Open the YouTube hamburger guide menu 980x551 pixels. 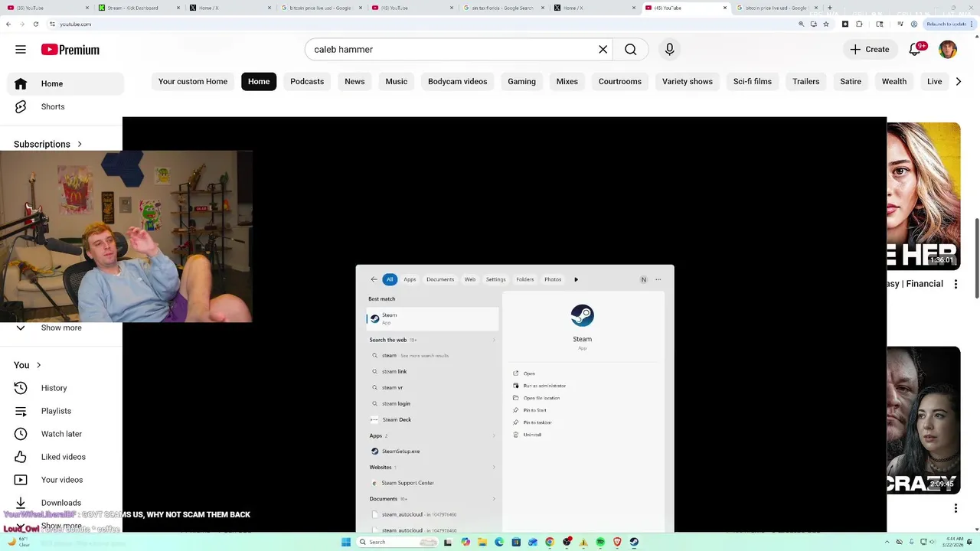[21, 50]
